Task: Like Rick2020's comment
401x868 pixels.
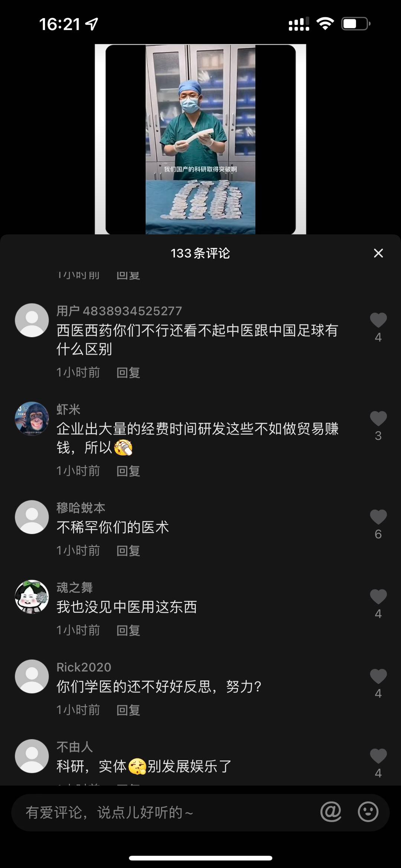Action: [x=378, y=676]
